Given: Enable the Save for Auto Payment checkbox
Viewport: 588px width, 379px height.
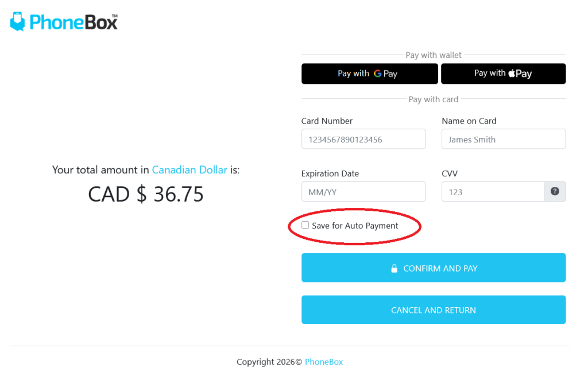Looking at the screenshot, I should 305,225.
